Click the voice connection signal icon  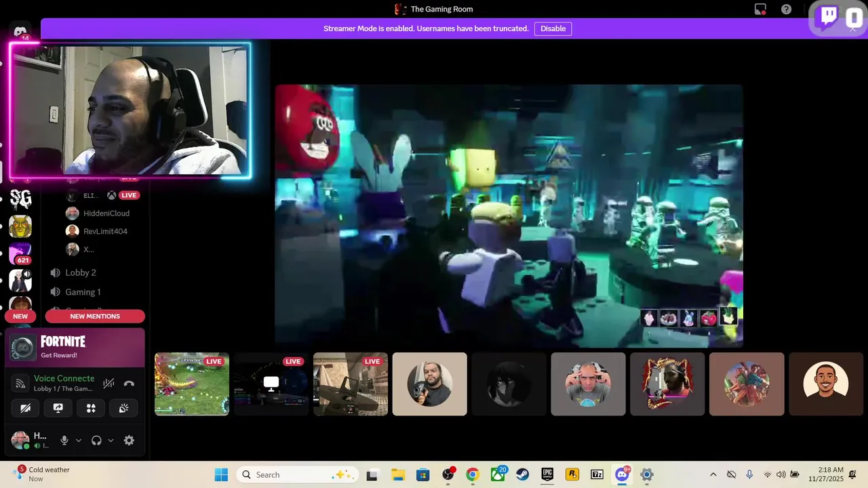tap(20, 384)
